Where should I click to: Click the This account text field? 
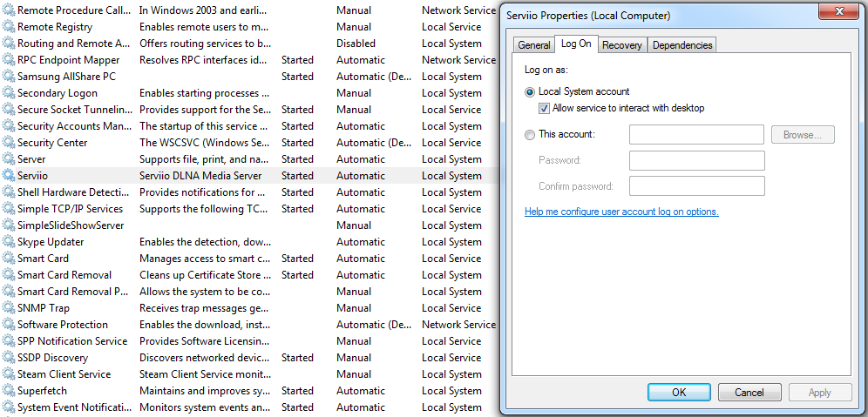(696, 134)
